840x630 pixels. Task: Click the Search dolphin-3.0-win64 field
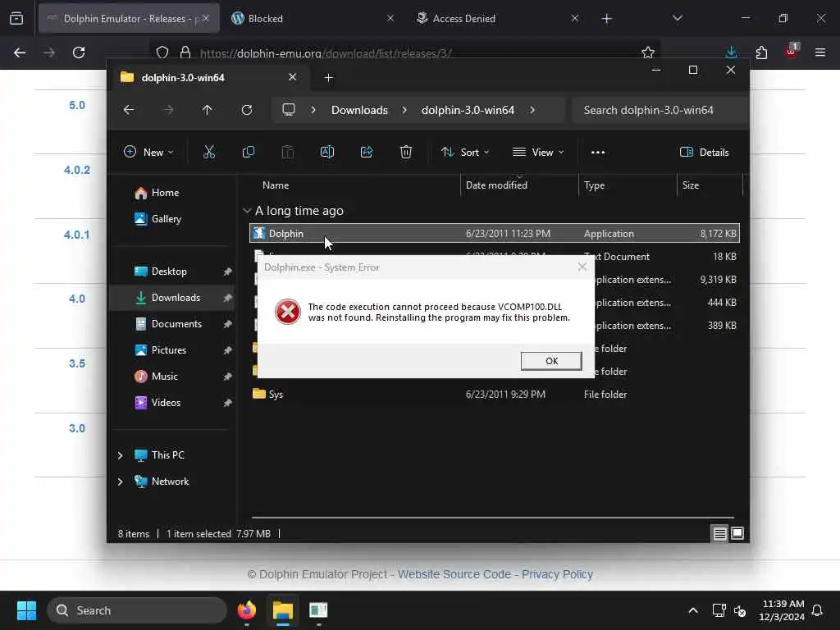660,110
